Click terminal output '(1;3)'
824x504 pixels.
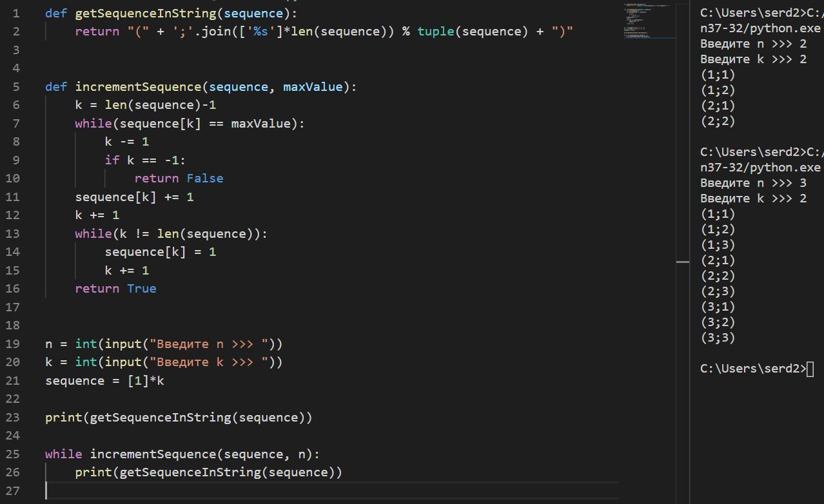[x=718, y=245]
